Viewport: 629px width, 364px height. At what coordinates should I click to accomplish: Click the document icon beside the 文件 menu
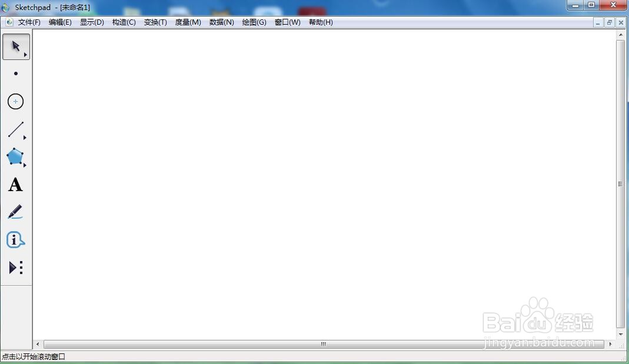[9, 22]
